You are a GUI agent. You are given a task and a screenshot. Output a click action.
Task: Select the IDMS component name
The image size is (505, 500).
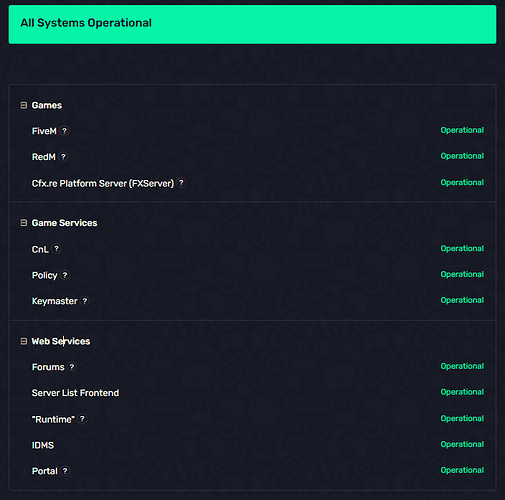(x=43, y=445)
